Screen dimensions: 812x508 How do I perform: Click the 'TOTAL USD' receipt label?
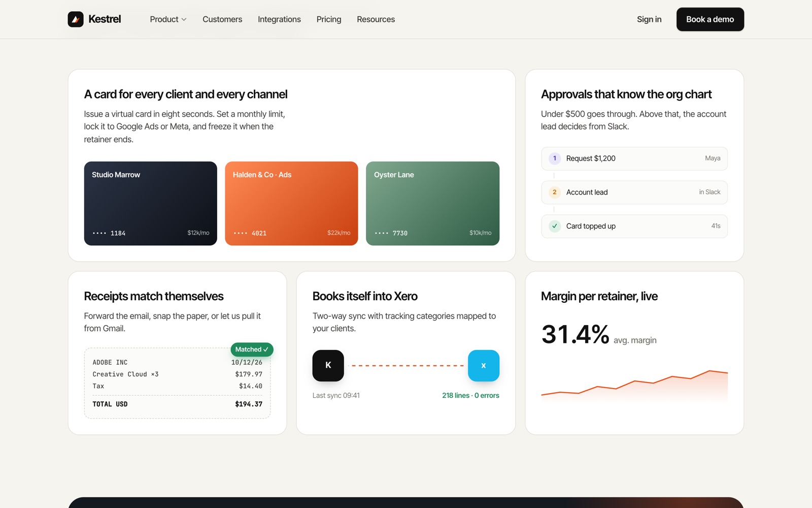coord(110,404)
